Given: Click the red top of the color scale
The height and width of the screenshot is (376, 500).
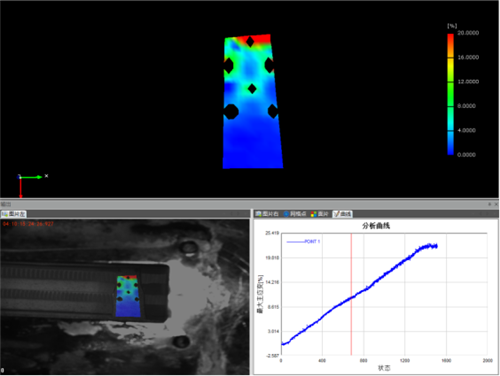Looking at the screenshot, I should [x=450, y=37].
